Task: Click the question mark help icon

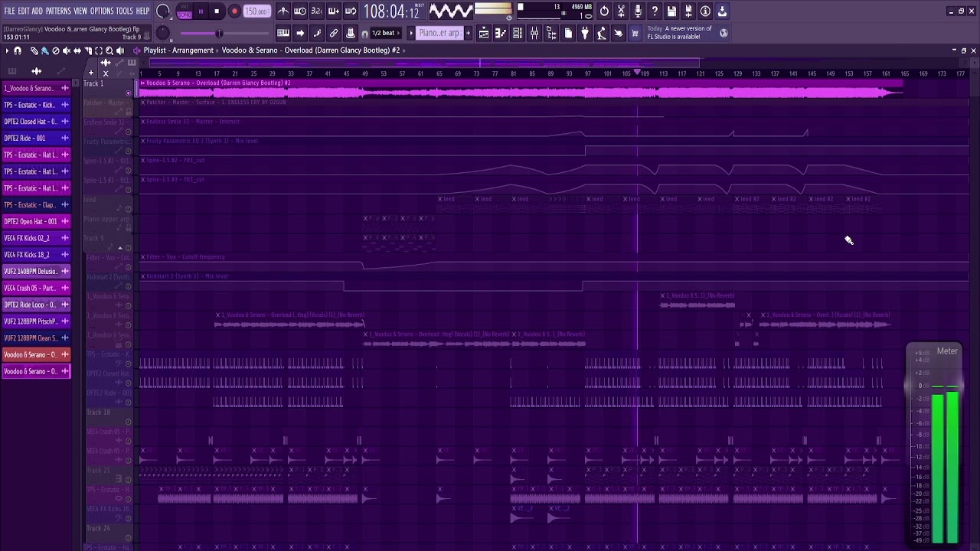Action: (x=655, y=11)
